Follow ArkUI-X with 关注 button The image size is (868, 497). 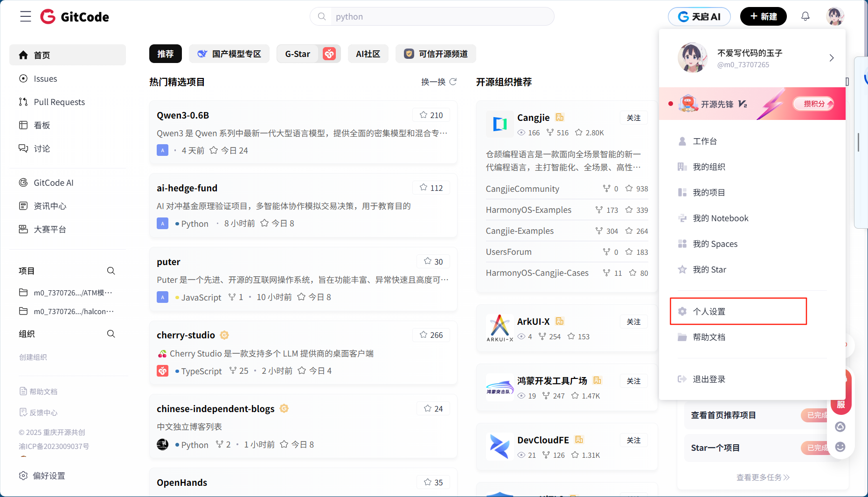[633, 322]
